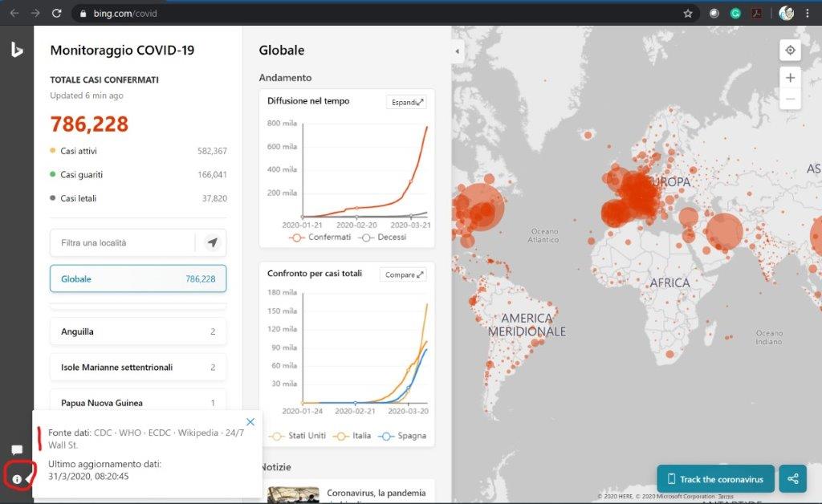Zoom out on the map with the minus button
The height and width of the screenshot is (504, 822).
pyautogui.click(x=790, y=99)
